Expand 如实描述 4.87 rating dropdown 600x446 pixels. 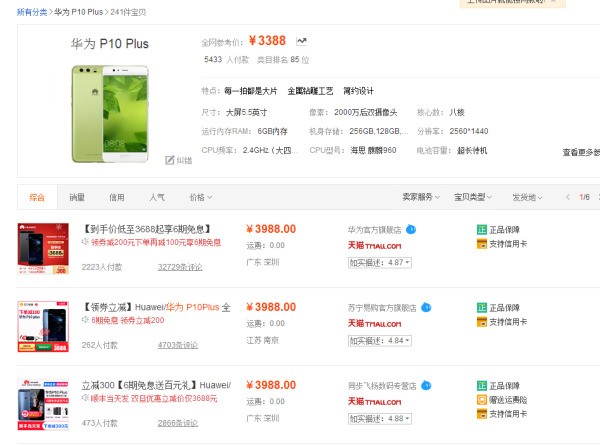tap(380, 263)
